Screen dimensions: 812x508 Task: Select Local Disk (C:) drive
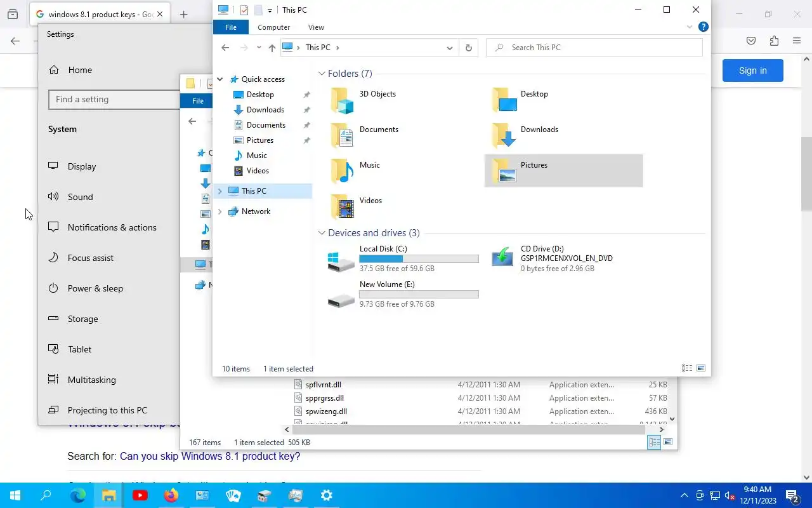(403, 259)
